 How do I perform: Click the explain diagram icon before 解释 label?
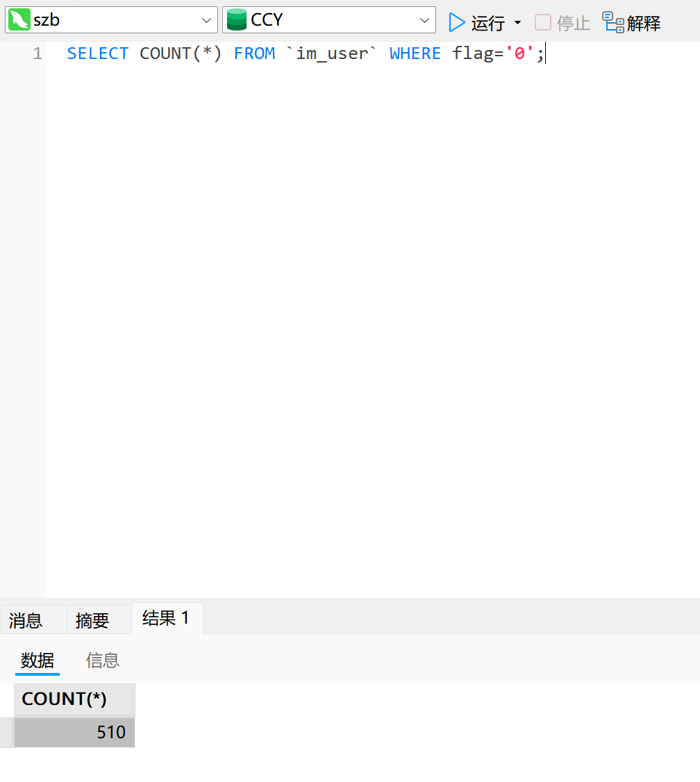612,22
